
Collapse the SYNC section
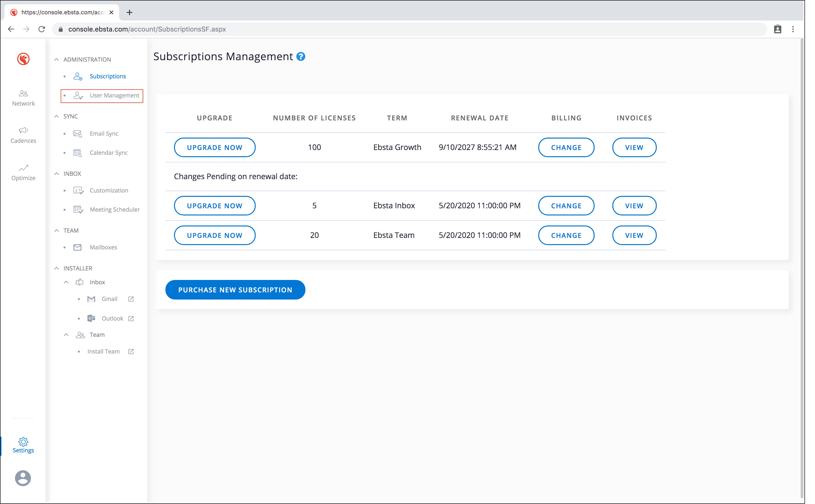(x=57, y=116)
